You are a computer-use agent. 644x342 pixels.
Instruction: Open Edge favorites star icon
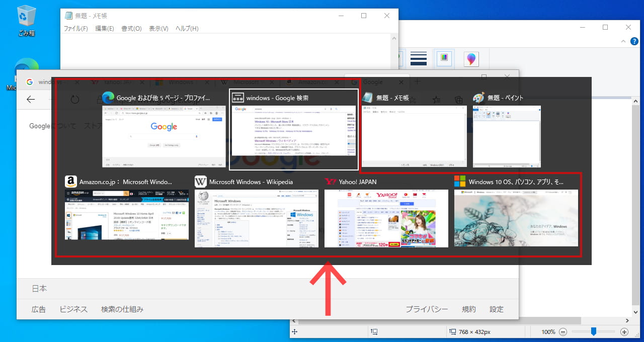pyautogui.click(x=437, y=100)
